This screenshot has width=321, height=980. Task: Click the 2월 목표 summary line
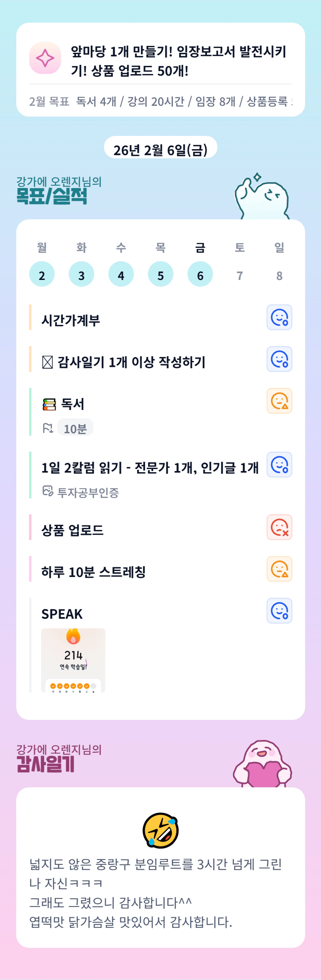tap(160, 101)
